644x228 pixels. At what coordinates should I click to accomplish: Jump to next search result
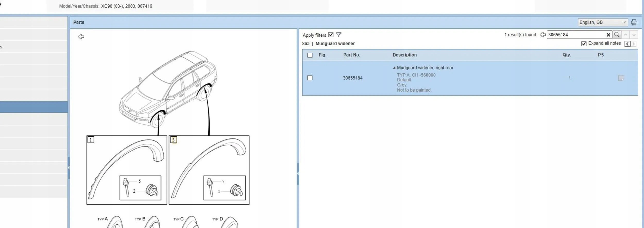pos(634,35)
